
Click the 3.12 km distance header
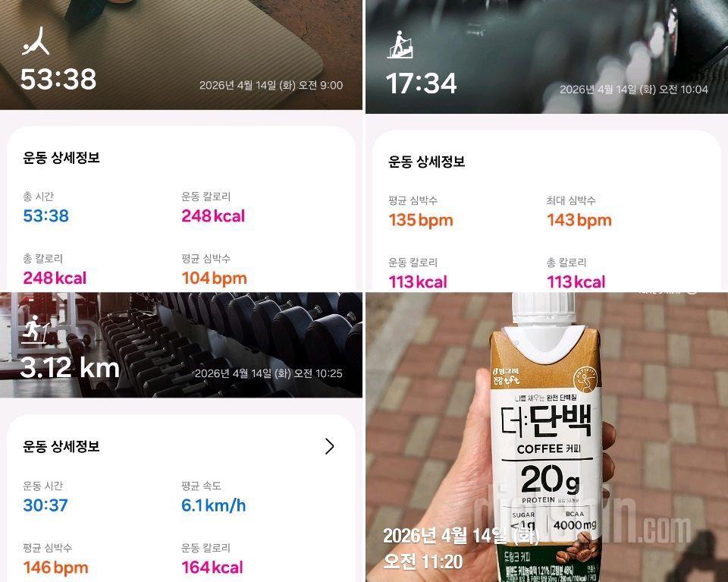pos(70,367)
